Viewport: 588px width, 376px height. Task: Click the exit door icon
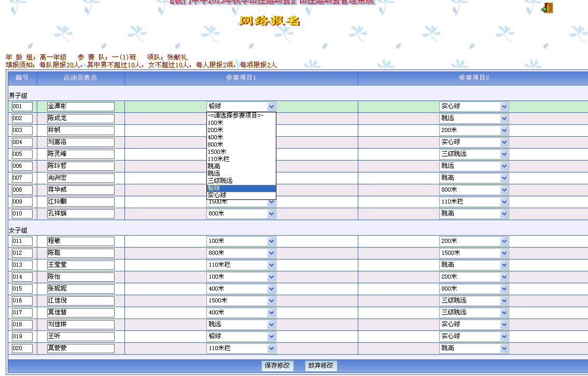[548, 8]
